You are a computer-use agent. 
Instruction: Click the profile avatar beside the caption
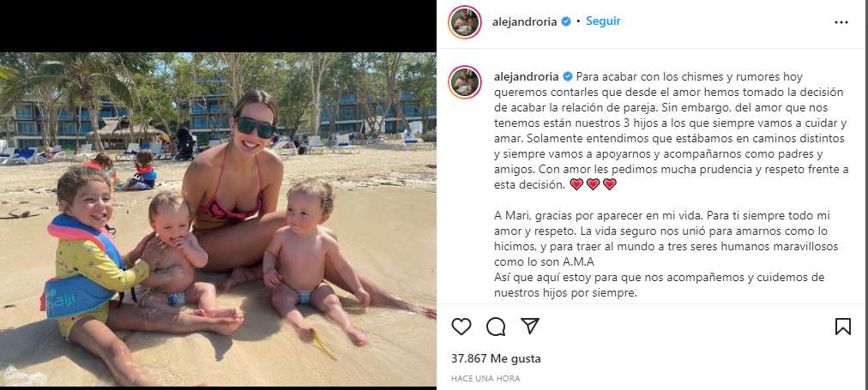[464, 82]
